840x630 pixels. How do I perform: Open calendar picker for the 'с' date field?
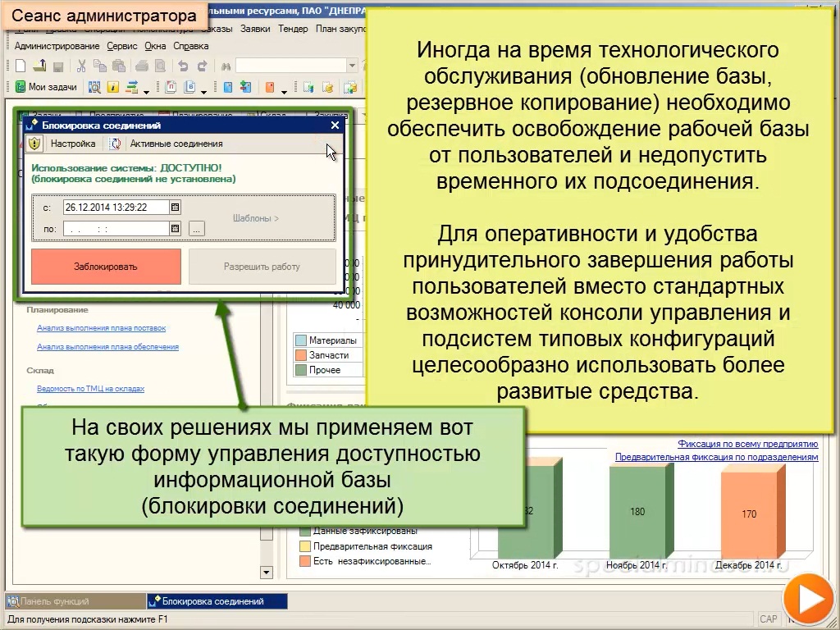click(175, 208)
